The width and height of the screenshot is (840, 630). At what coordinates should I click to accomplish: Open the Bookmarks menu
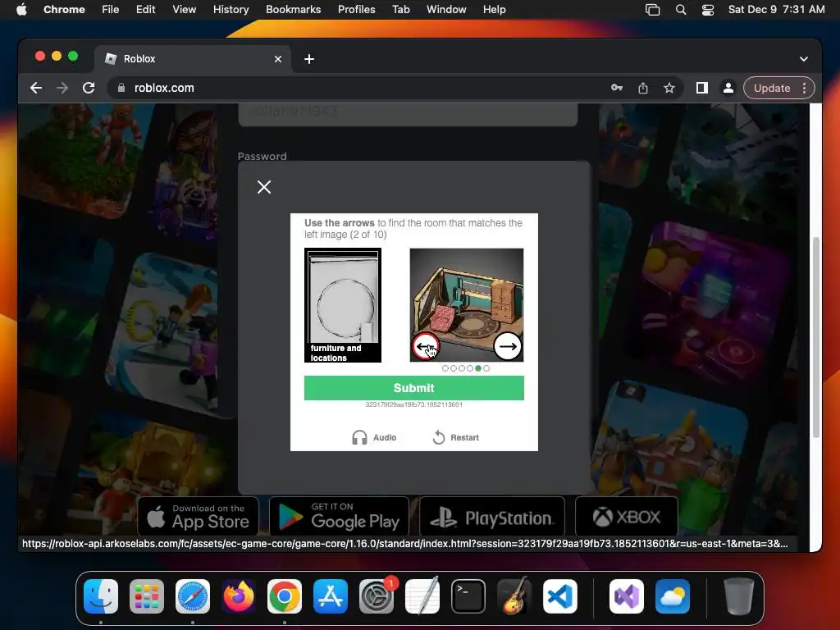[293, 10]
